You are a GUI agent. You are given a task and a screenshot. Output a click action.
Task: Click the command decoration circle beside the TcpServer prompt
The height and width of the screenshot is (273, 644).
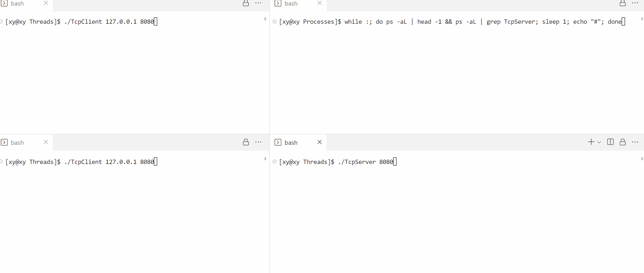[x=274, y=161]
